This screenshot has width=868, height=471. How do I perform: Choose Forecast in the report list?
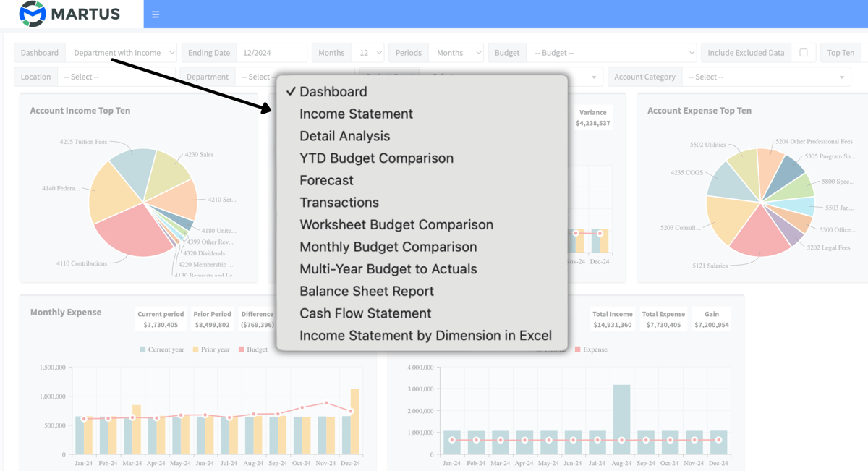pyautogui.click(x=422, y=180)
